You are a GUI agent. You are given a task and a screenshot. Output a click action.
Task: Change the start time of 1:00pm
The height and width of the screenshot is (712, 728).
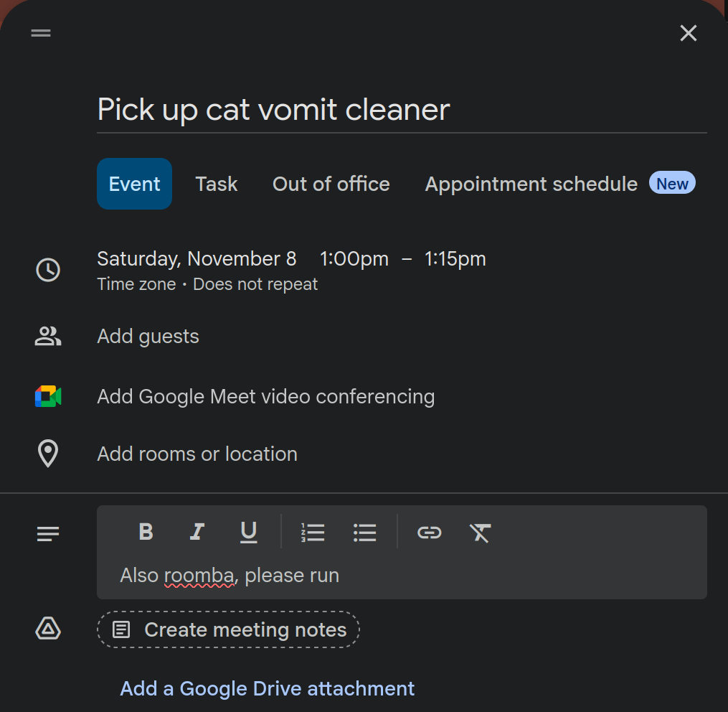tap(354, 258)
